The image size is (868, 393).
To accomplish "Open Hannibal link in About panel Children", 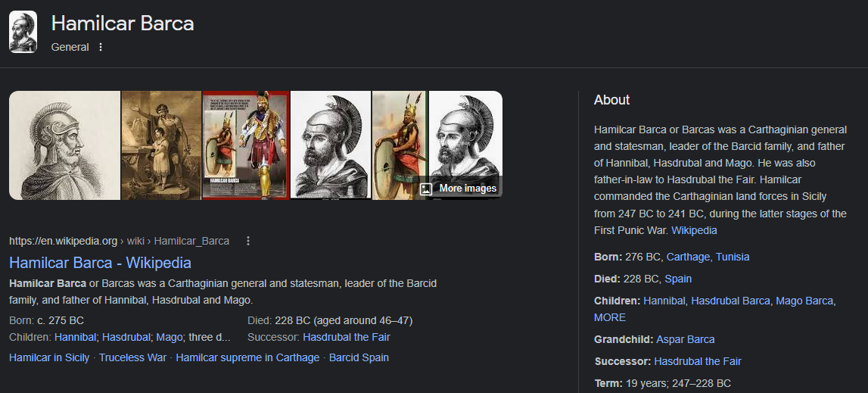I will pos(664,301).
